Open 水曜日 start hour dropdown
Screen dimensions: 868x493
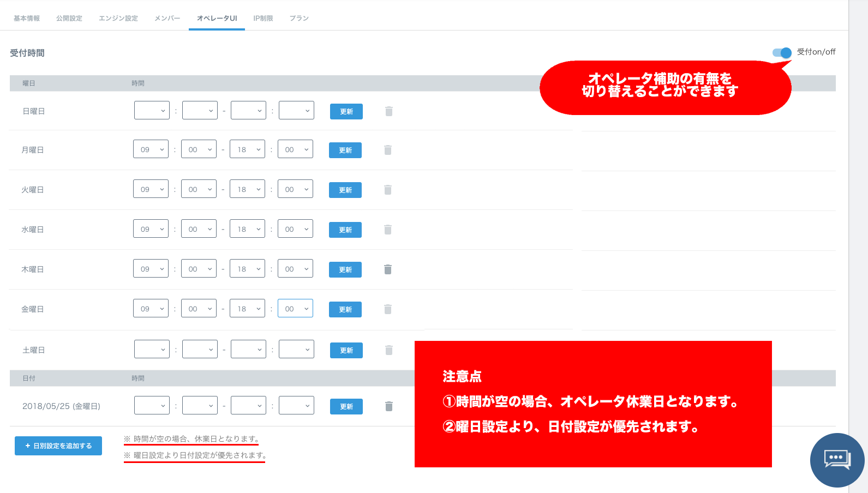pyautogui.click(x=151, y=229)
